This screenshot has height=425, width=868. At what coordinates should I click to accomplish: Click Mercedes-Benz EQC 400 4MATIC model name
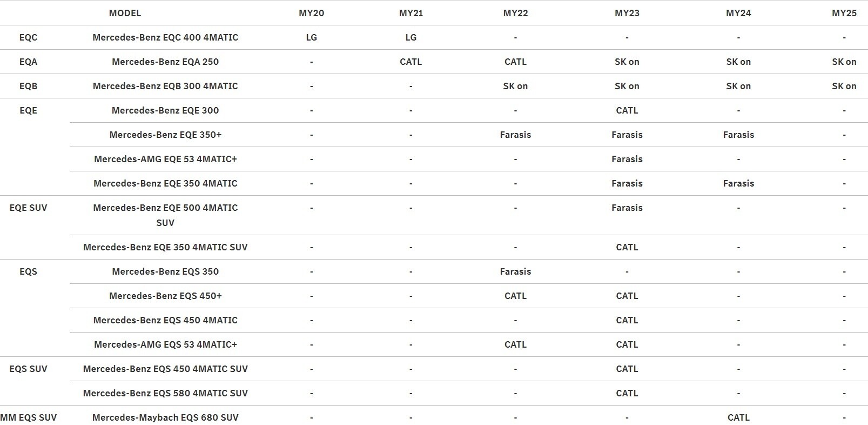165,37
